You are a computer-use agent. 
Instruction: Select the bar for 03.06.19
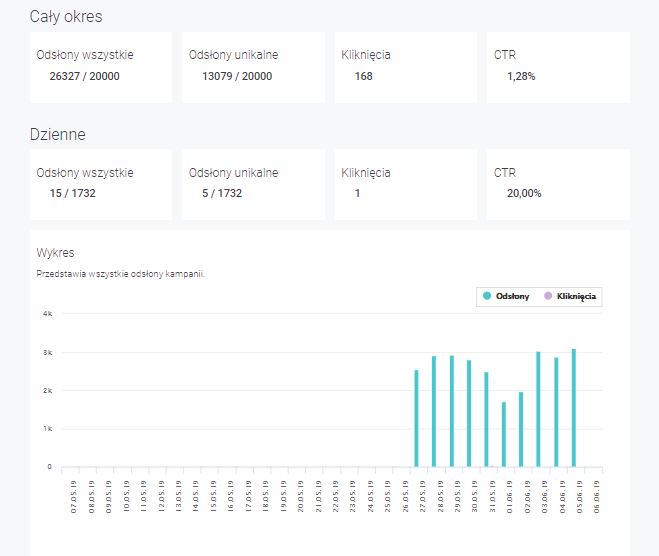[x=538, y=409]
